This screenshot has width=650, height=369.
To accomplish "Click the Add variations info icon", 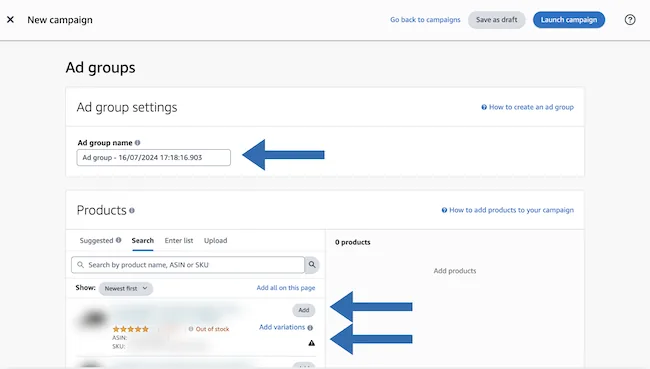I will [x=310, y=328].
